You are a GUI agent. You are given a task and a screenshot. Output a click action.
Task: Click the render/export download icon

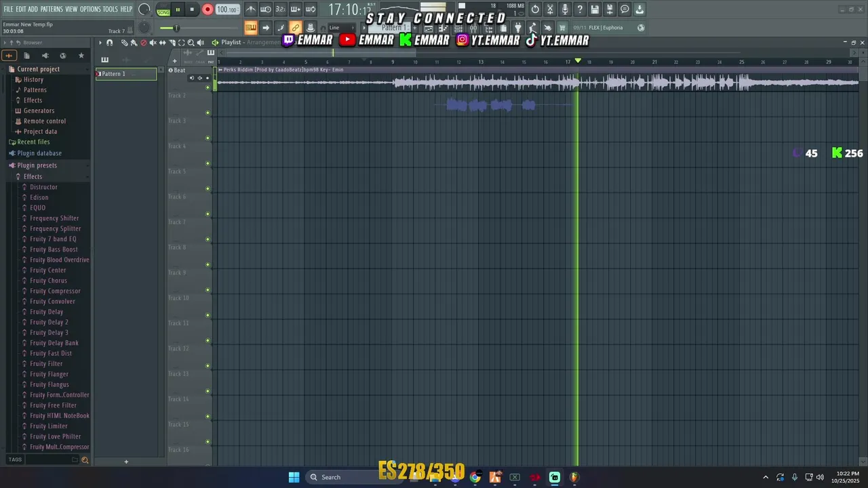coord(639,9)
